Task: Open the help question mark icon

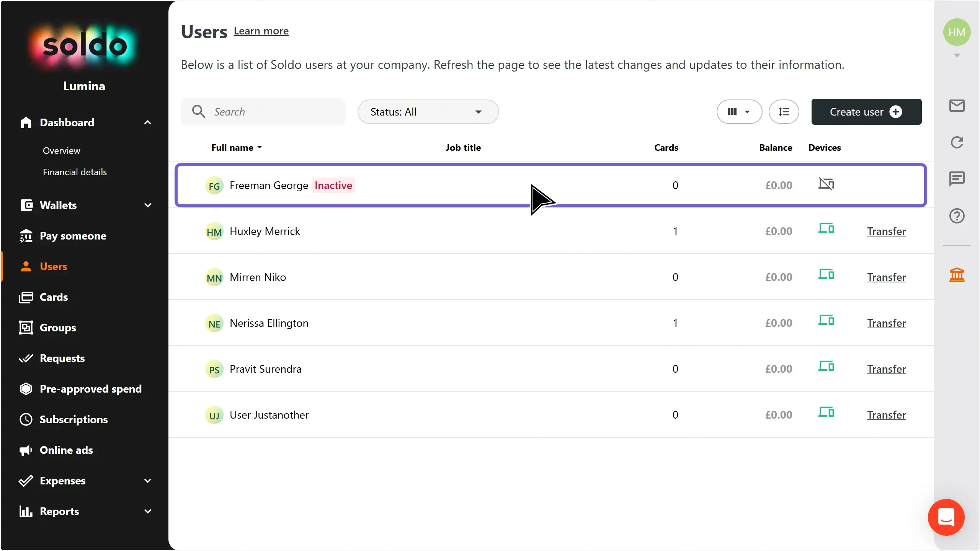Action: click(x=957, y=216)
